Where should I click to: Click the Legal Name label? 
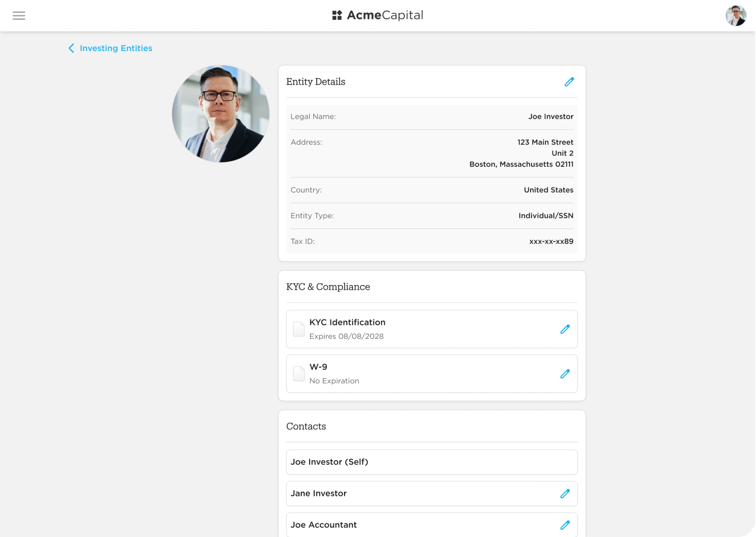[x=313, y=117]
